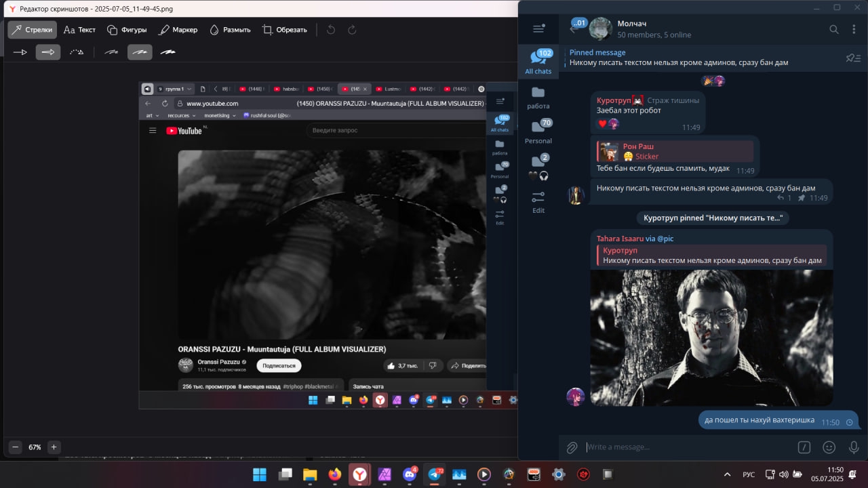The image size is (868, 488).
Task: Redo the edit in screenshot editor
Action: click(352, 30)
